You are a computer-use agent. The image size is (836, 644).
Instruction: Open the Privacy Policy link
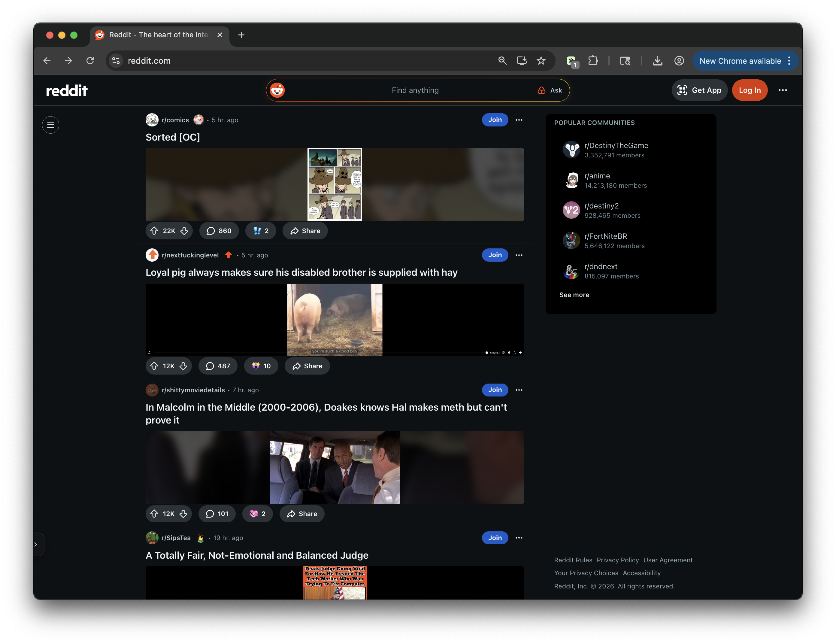pyautogui.click(x=617, y=560)
